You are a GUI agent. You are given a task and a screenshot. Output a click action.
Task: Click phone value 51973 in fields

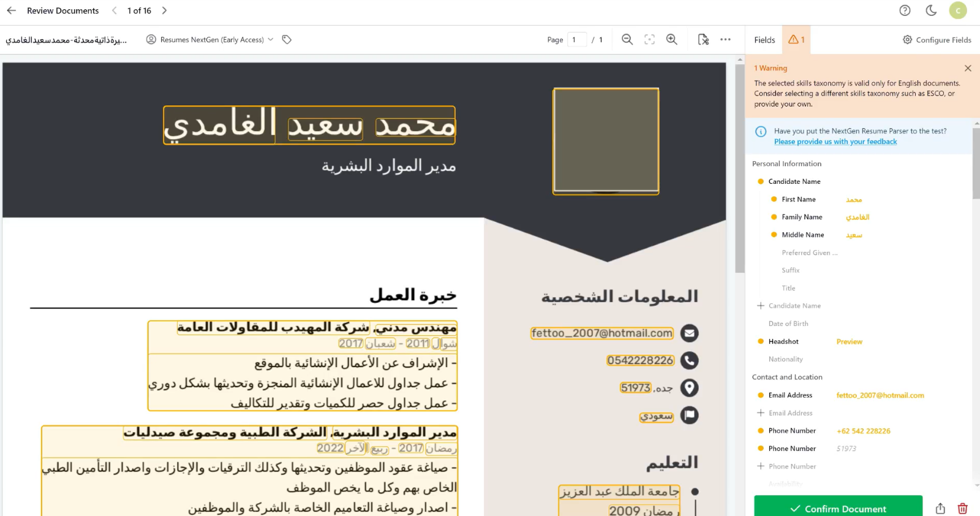[x=846, y=449]
